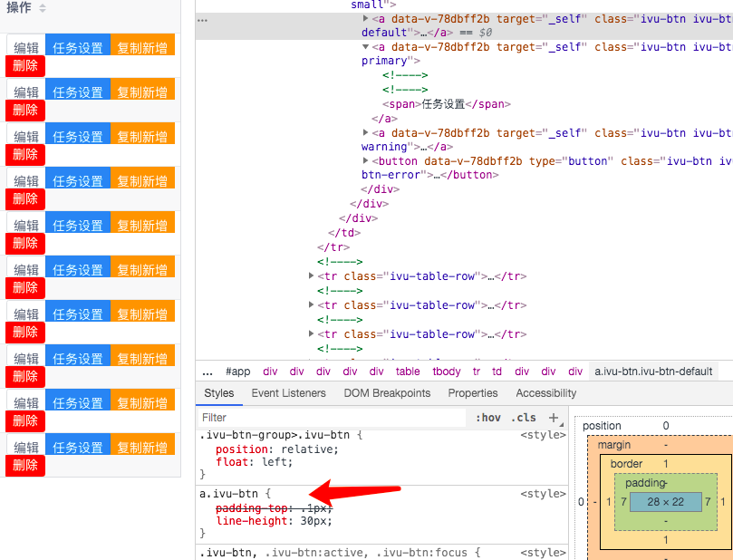Screen dimensions: 733x560
Task: Click the padding label in the box model
Action: (647, 483)
